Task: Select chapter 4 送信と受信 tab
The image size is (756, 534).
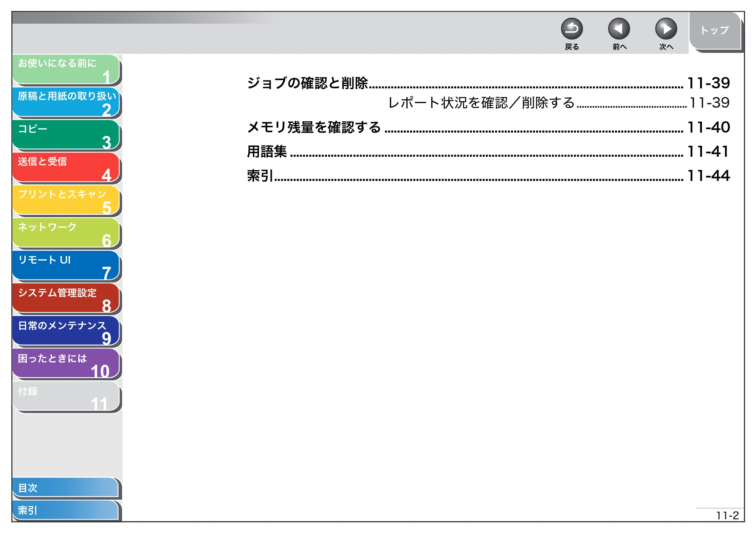Action: tap(66, 168)
